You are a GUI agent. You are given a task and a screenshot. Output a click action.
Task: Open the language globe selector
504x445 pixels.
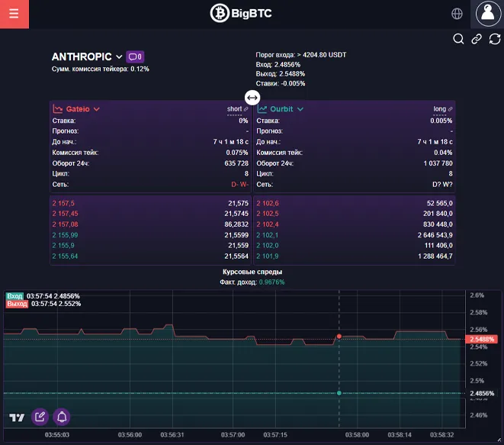(457, 14)
